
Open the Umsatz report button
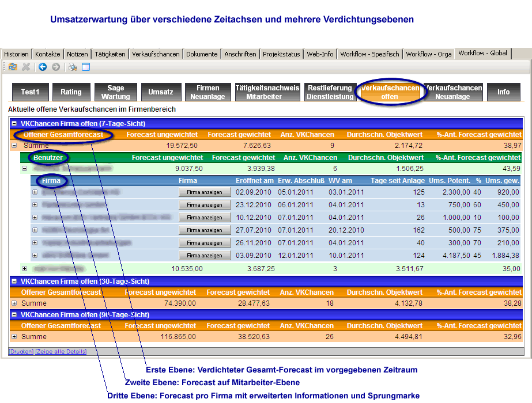pos(161,92)
